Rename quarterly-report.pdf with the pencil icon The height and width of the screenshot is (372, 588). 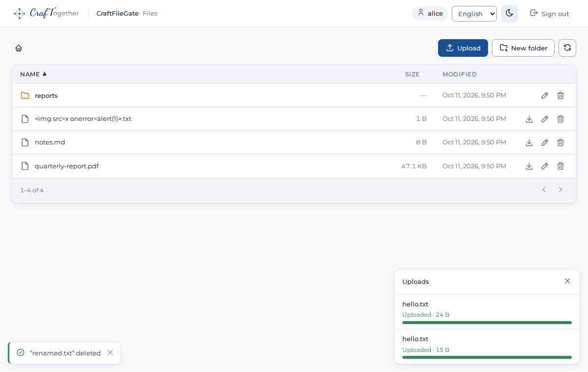[544, 166]
